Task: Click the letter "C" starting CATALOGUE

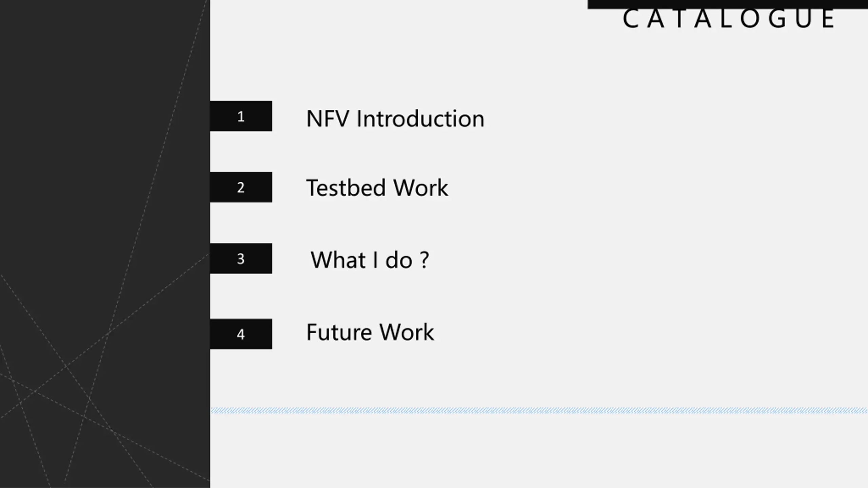Action: click(x=631, y=19)
